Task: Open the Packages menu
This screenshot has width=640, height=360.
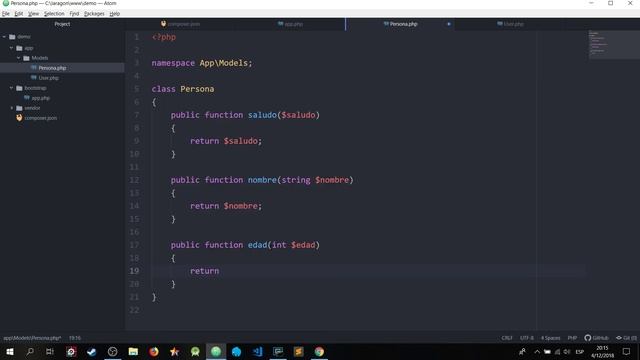Action: point(94,13)
